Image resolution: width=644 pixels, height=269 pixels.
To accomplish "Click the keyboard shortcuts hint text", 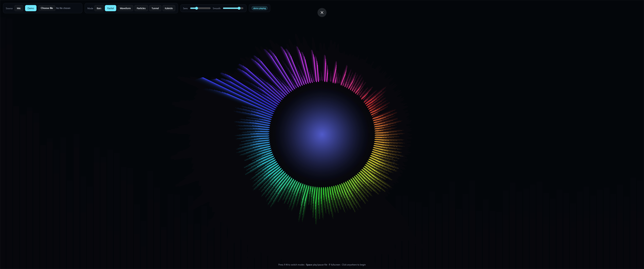I will coord(322,264).
